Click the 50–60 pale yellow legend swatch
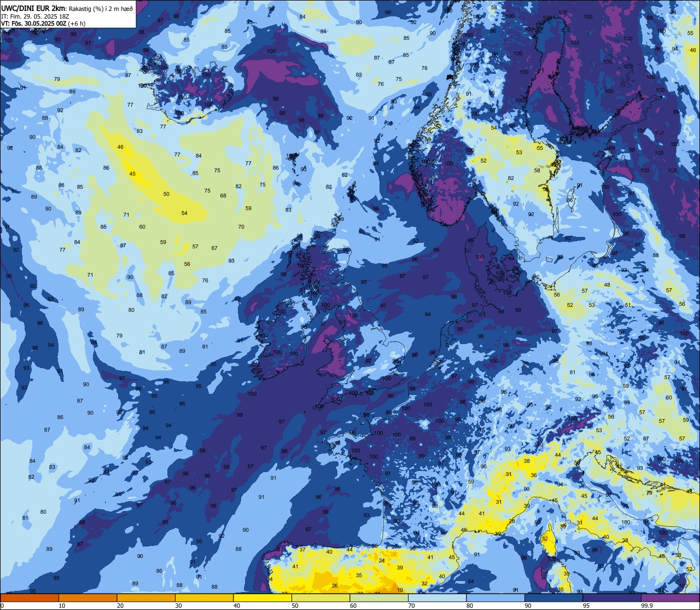The width and height of the screenshot is (700, 610). coord(320,597)
